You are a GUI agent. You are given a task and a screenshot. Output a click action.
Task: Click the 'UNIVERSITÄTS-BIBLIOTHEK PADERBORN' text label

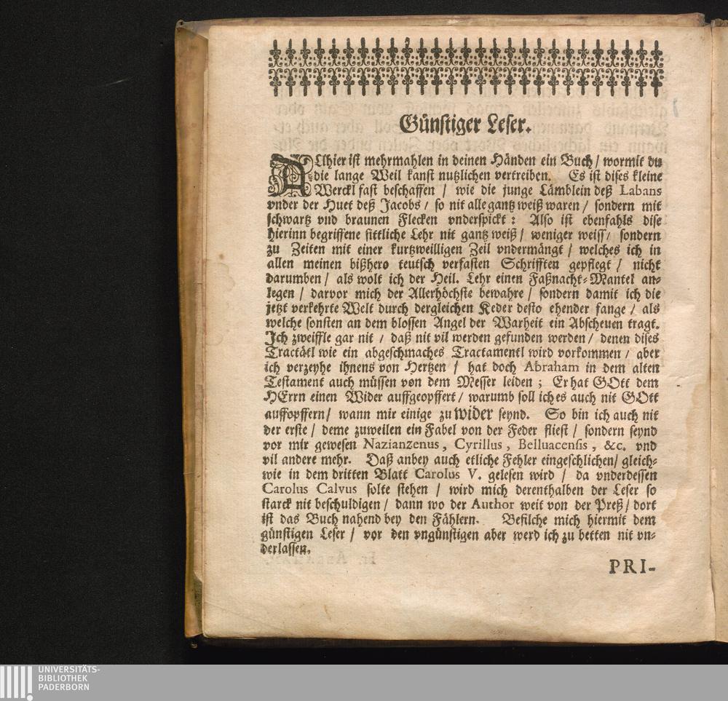(x=68, y=678)
